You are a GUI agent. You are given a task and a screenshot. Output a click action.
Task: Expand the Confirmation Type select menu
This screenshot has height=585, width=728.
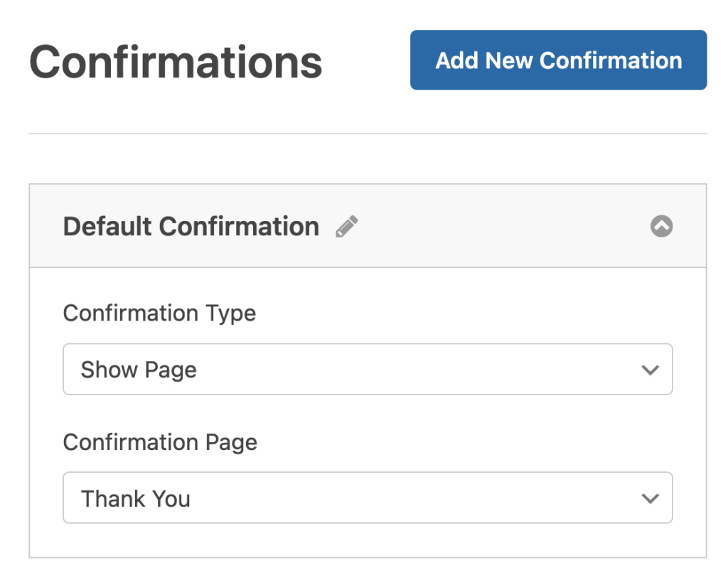[368, 369]
